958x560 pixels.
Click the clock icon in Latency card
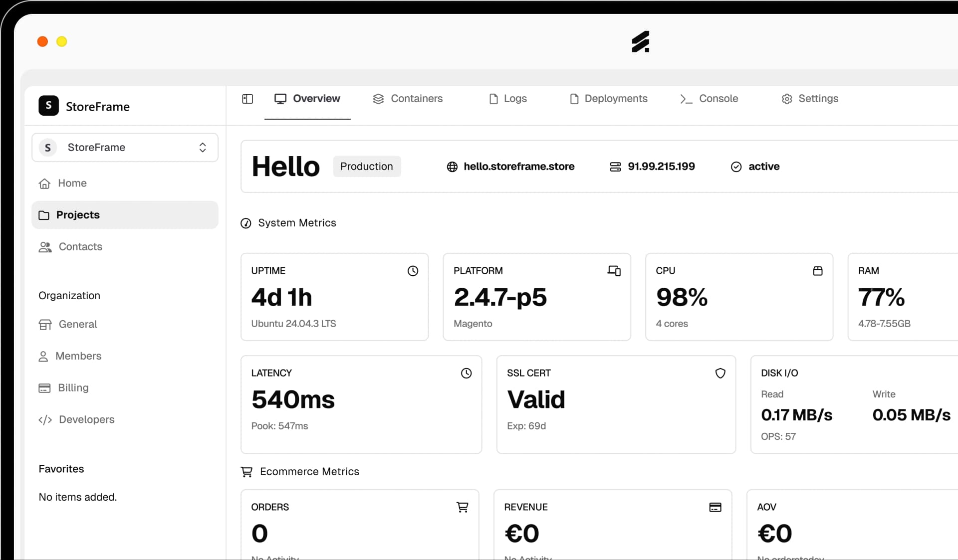click(466, 373)
